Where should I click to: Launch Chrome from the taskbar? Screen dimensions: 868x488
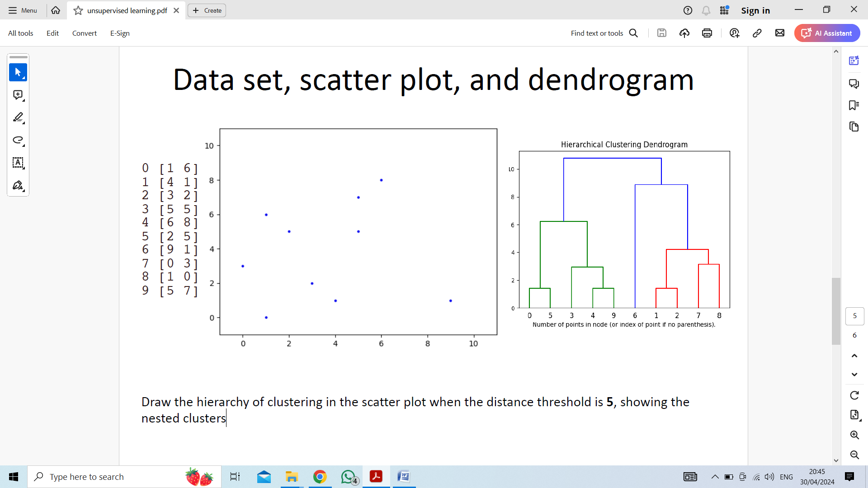[320, 477]
